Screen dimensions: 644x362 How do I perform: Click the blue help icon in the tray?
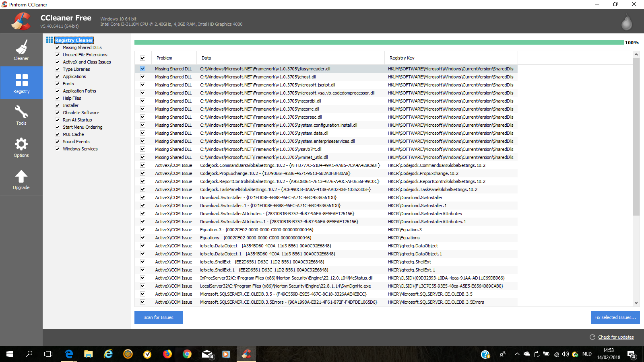(x=485, y=354)
